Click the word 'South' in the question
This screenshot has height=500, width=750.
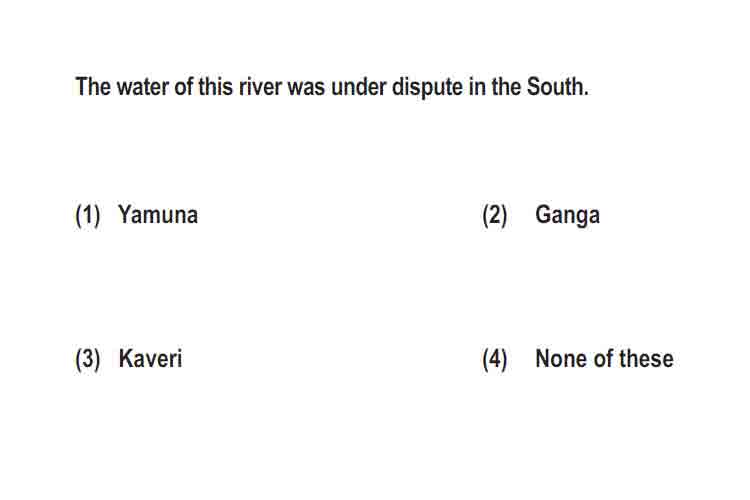tap(558, 87)
